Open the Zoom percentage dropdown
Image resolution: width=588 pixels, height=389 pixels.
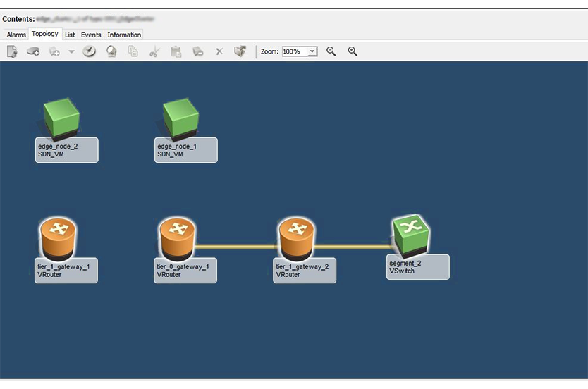pyautogui.click(x=312, y=51)
